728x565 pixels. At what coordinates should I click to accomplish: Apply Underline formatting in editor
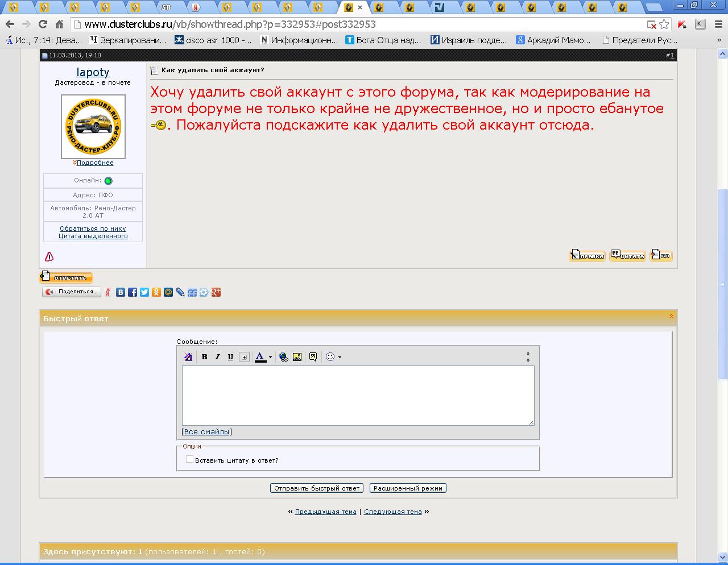click(x=230, y=357)
